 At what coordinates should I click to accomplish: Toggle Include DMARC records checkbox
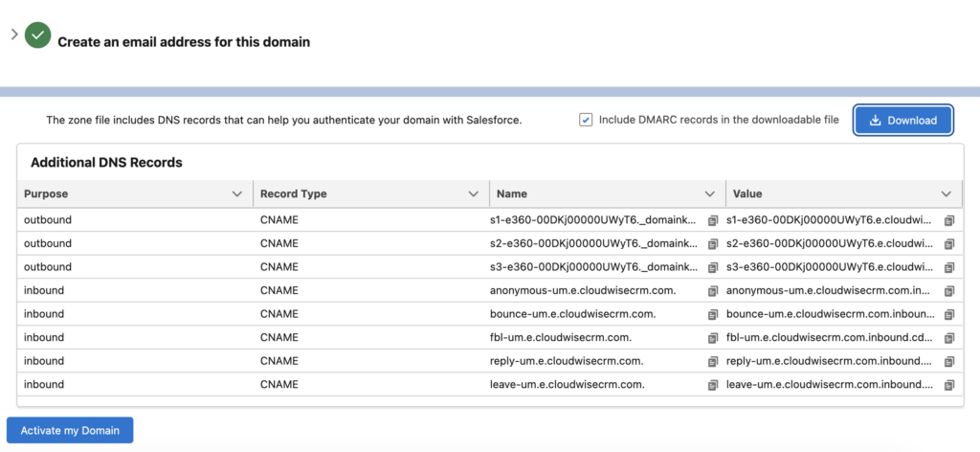tap(586, 120)
